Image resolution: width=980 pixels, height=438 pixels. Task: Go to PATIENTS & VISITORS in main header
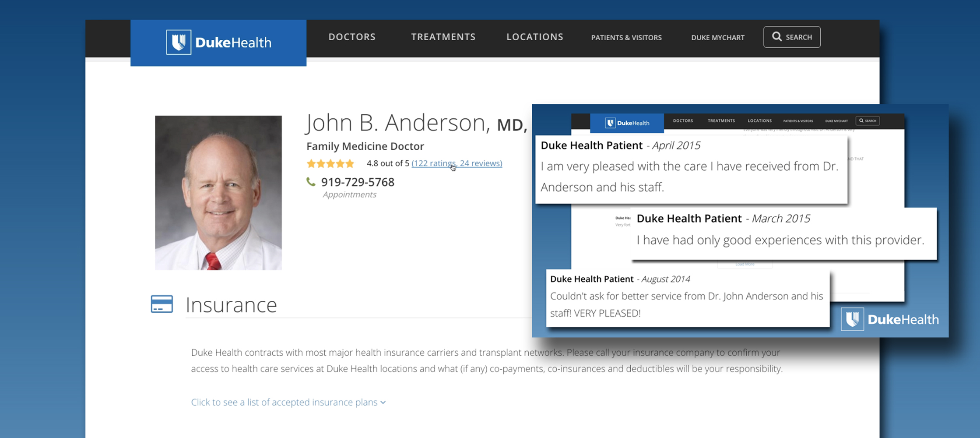(626, 38)
